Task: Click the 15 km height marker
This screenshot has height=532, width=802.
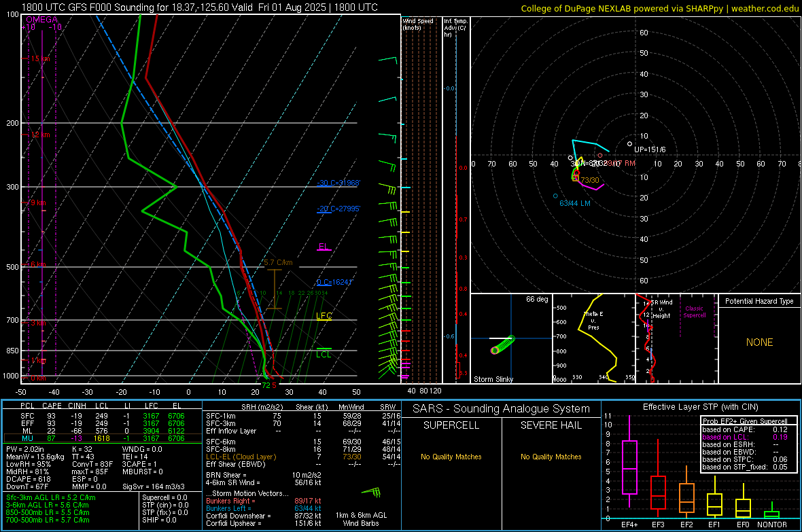Action: (x=39, y=59)
